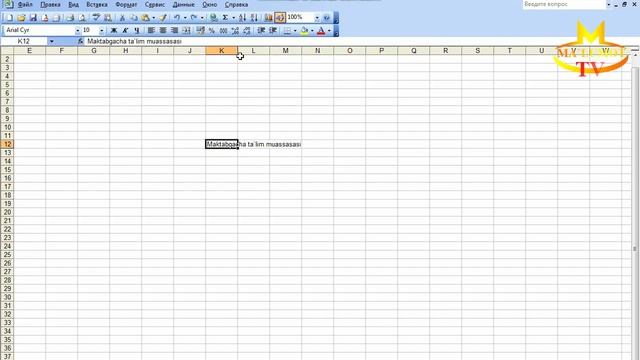Activate the Format Painter brush
This screenshot has width=640, height=360.
(x=163, y=18)
